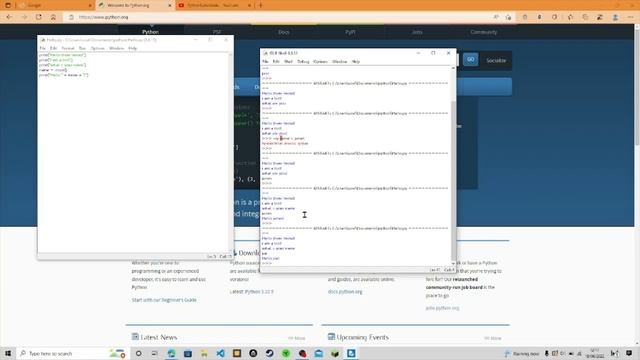This screenshot has width=640, height=360.
Task: Refresh the python.org page
Action: pyautogui.click(x=39, y=17)
